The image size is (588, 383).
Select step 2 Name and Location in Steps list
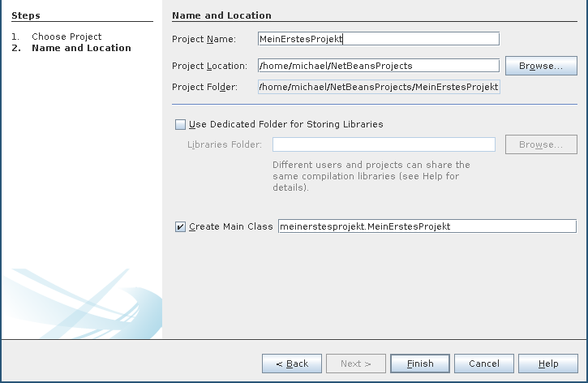81,48
